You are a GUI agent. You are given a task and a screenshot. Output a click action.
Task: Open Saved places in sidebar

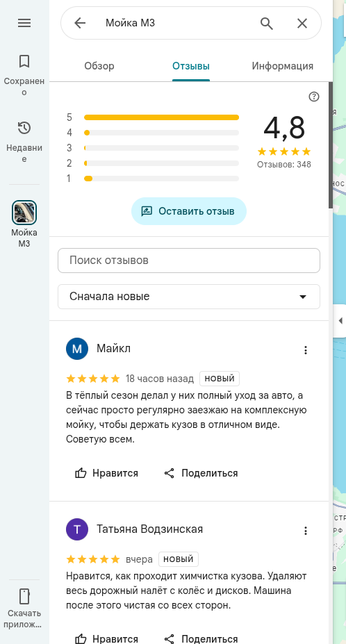(24, 75)
